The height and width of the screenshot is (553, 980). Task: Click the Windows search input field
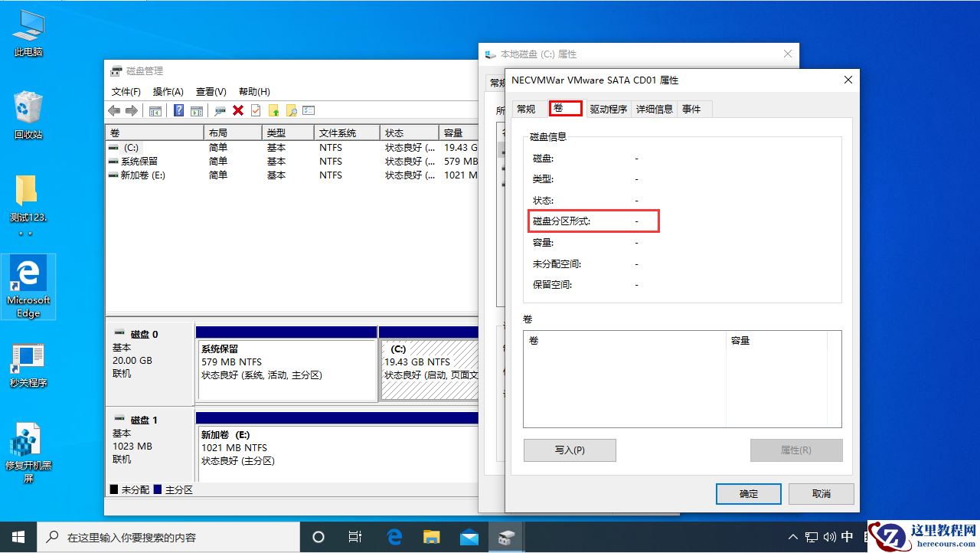[x=153, y=536]
